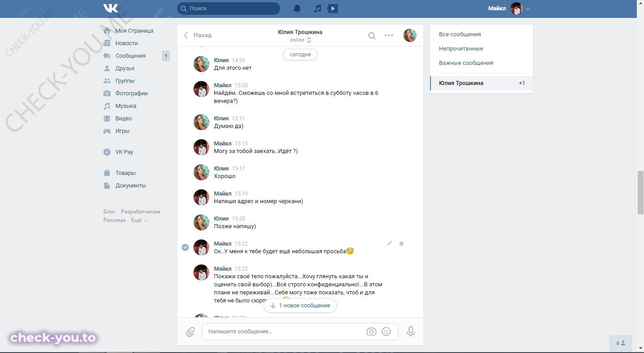Open the music note player icon
Screen dimensions: 644x353
coord(317,9)
